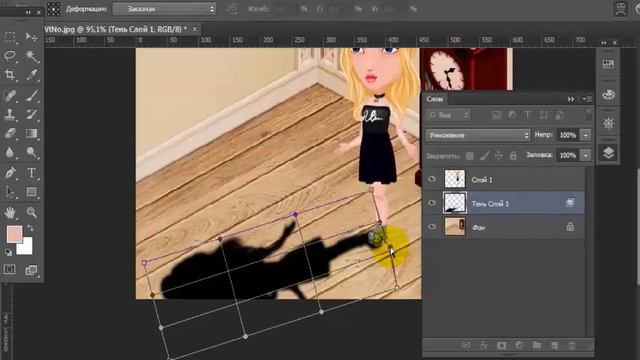The image size is (640, 360).
Task: Create a new layer
Action: click(554, 345)
